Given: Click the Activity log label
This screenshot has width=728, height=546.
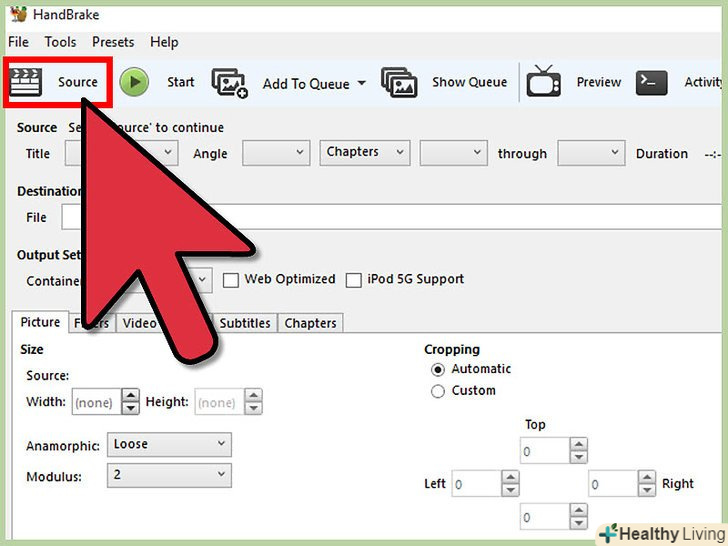Looking at the screenshot, I should 703,82.
